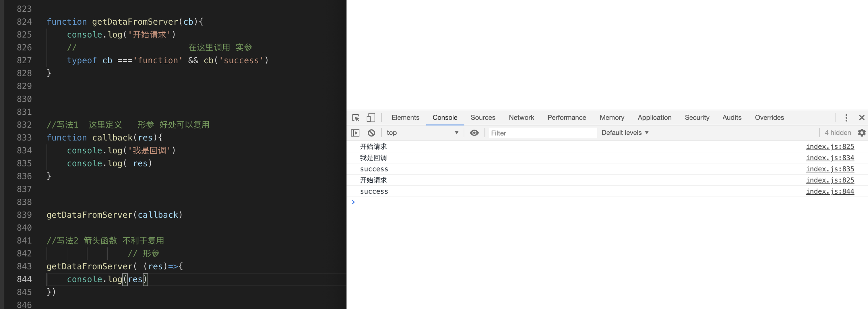The width and height of the screenshot is (868, 309).
Task: Open the DevTools three-dot menu
Action: pyautogui.click(x=846, y=118)
